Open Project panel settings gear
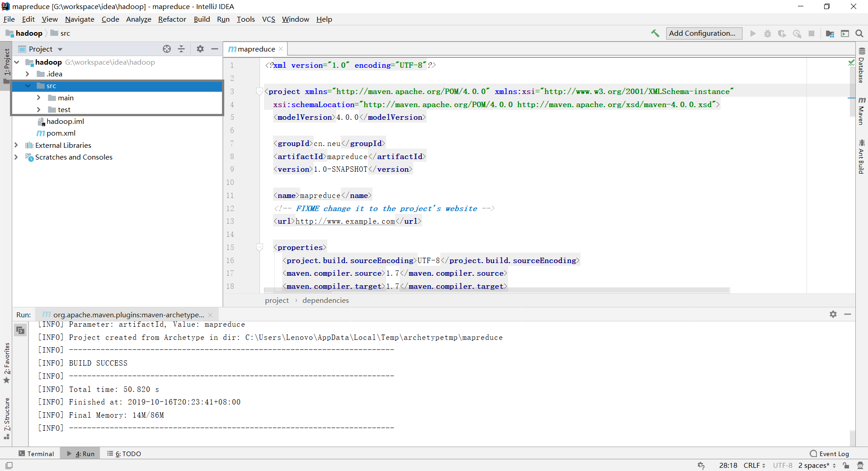The image size is (868, 471). coord(200,49)
